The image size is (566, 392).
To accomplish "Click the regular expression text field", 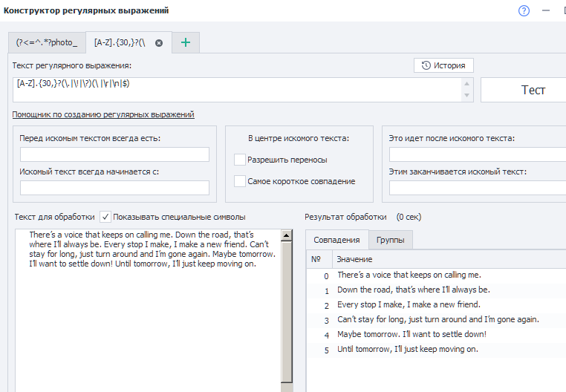I will tap(238, 90).
